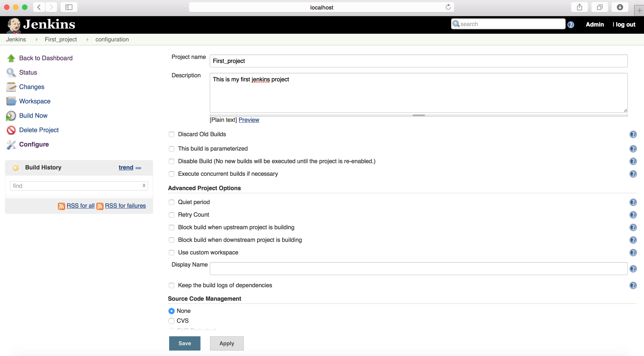Reload the localhost page
The image size is (644, 356).
(x=448, y=7)
